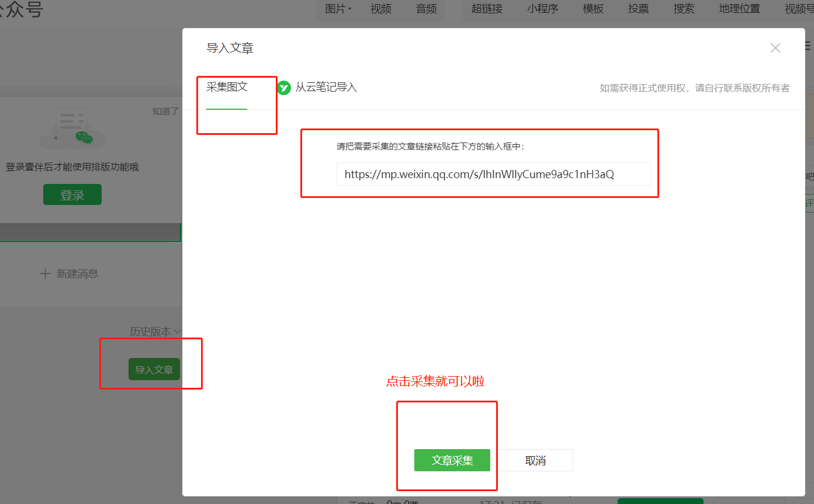
Task: Click the 导入文章 dialog title
Action: pos(230,48)
